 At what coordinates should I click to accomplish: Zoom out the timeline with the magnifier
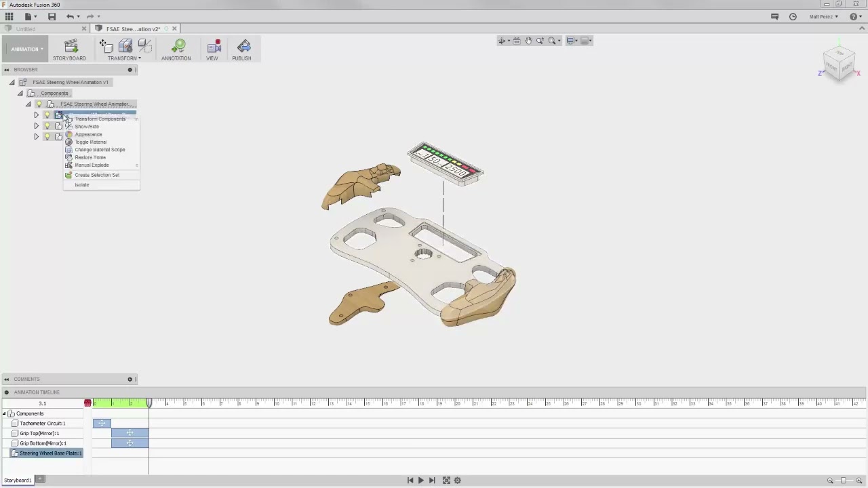click(x=830, y=480)
